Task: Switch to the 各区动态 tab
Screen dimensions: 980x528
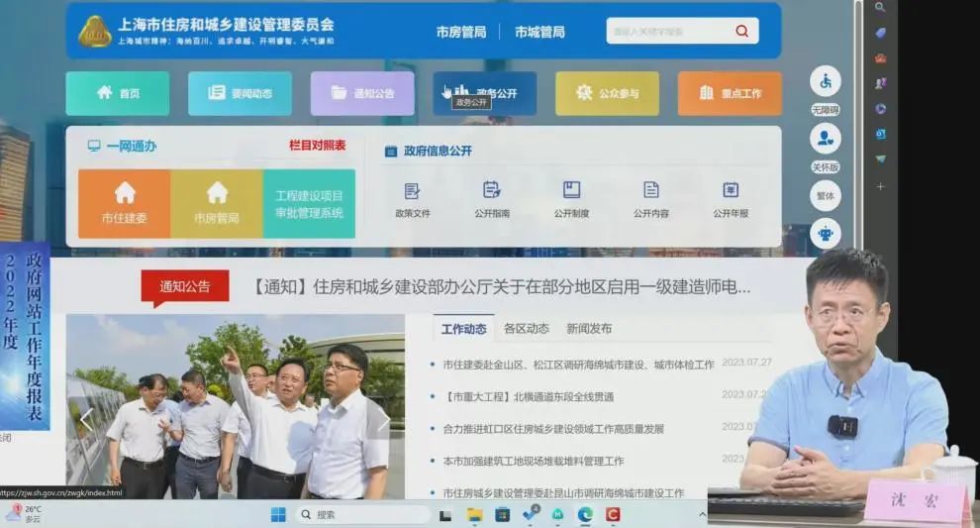Action: click(x=526, y=329)
